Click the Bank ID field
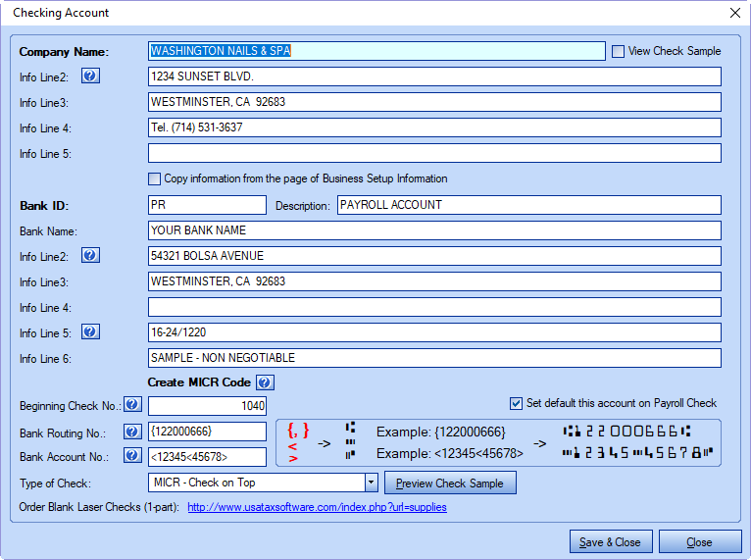Viewport: 751px width, 560px height. click(207, 205)
